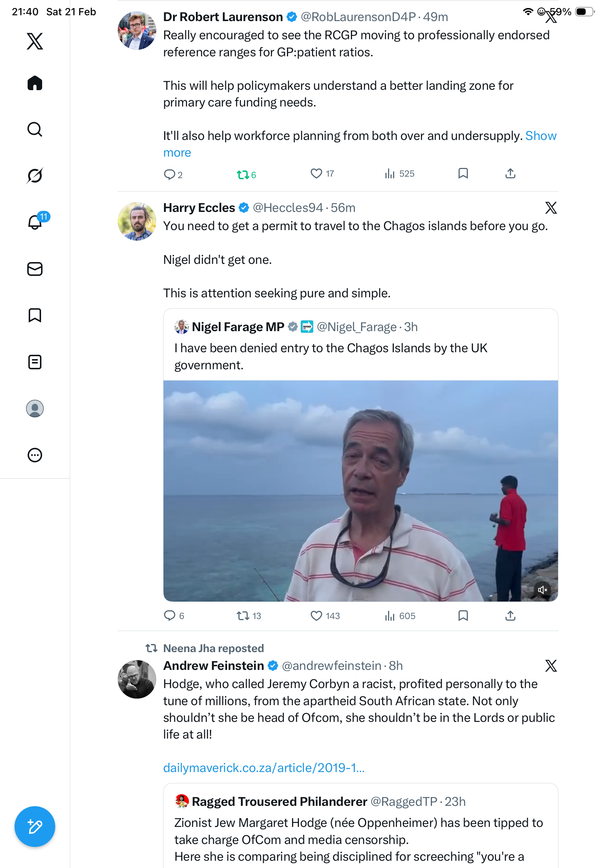Like Harry Eccles's post with 143 likes
606x868 pixels.
point(316,615)
